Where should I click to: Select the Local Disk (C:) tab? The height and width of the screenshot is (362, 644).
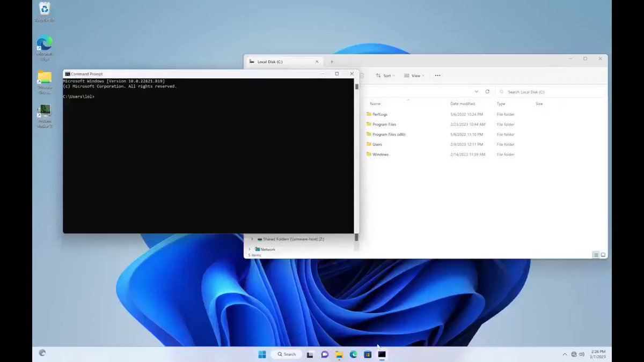tap(284, 62)
